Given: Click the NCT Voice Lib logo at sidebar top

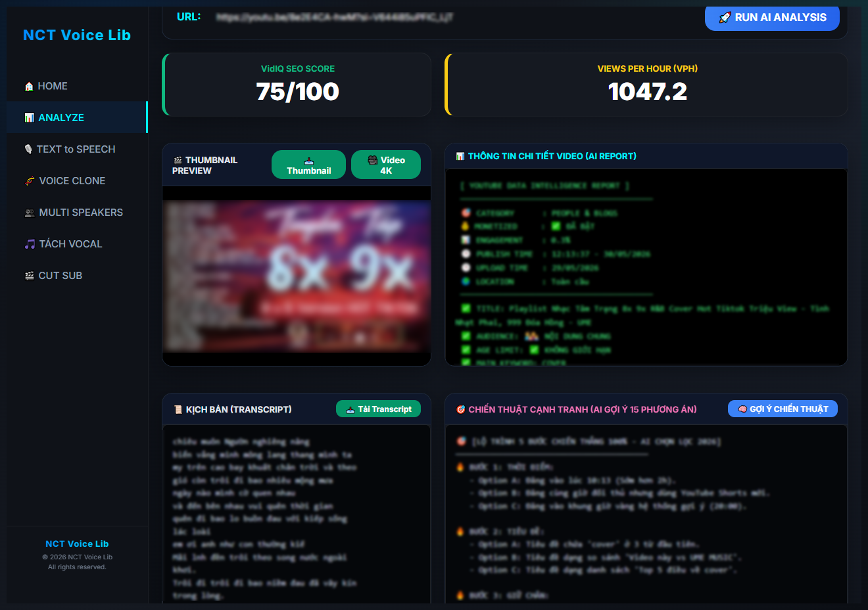Looking at the screenshot, I should tap(77, 36).
